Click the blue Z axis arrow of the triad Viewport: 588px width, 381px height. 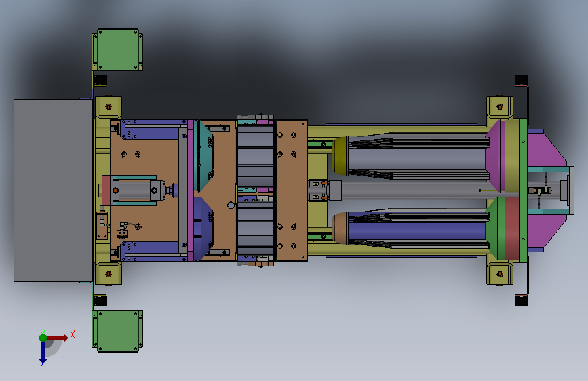click(43, 352)
